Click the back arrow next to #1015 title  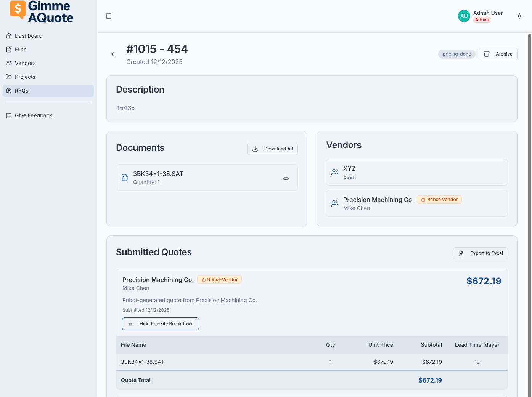click(x=113, y=54)
